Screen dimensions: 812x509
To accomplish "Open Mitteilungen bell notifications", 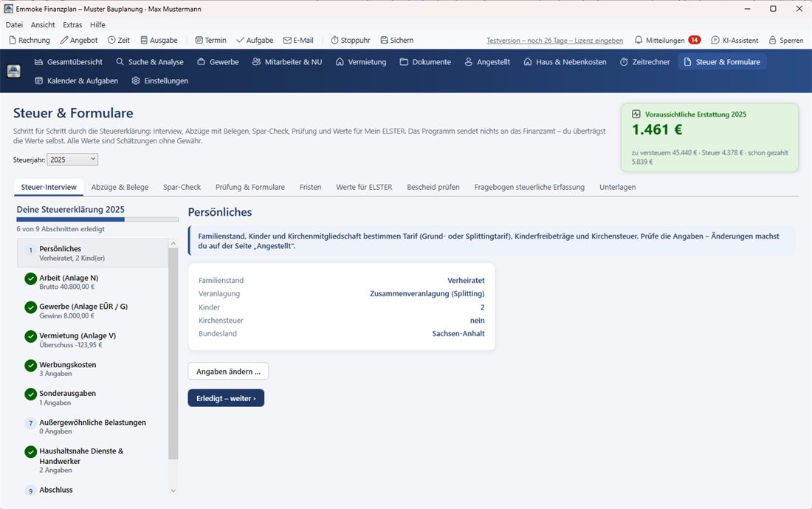I will (667, 40).
